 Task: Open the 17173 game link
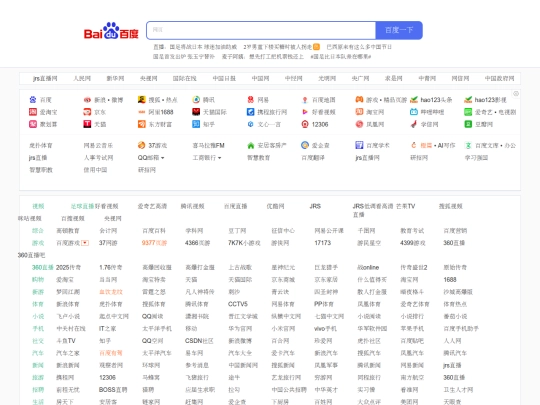tap(322, 243)
